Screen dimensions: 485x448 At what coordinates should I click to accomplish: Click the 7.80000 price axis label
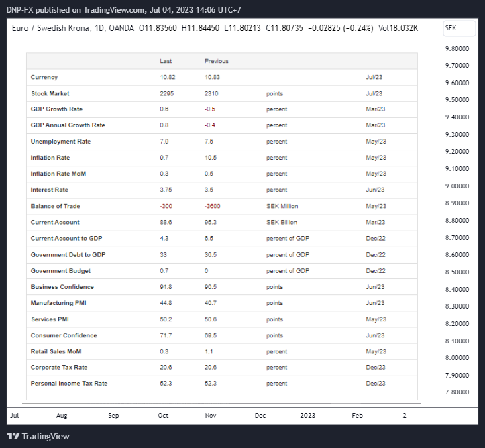(457, 392)
